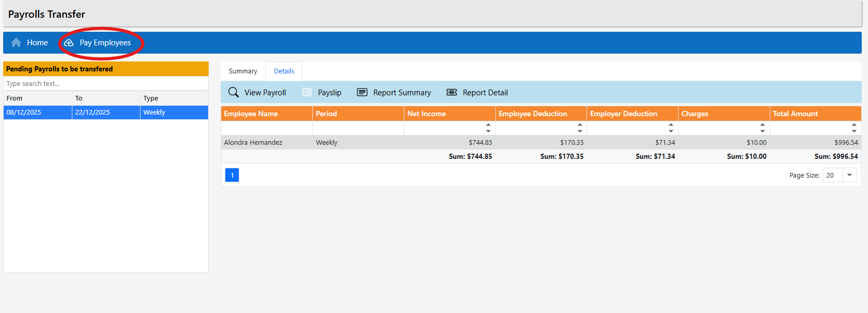Decrease the Charges filter value
Viewport: 868px width, 313px height.
[x=763, y=131]
